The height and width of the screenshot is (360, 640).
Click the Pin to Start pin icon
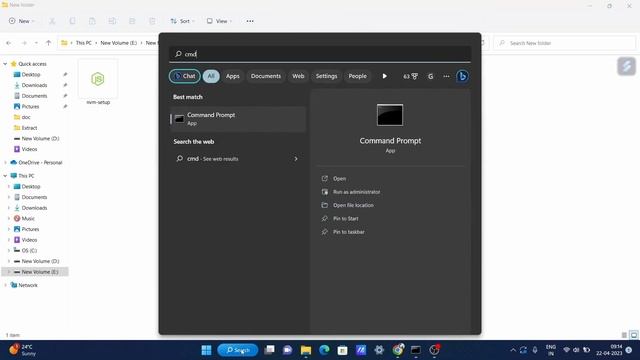[x=324, y=218]
